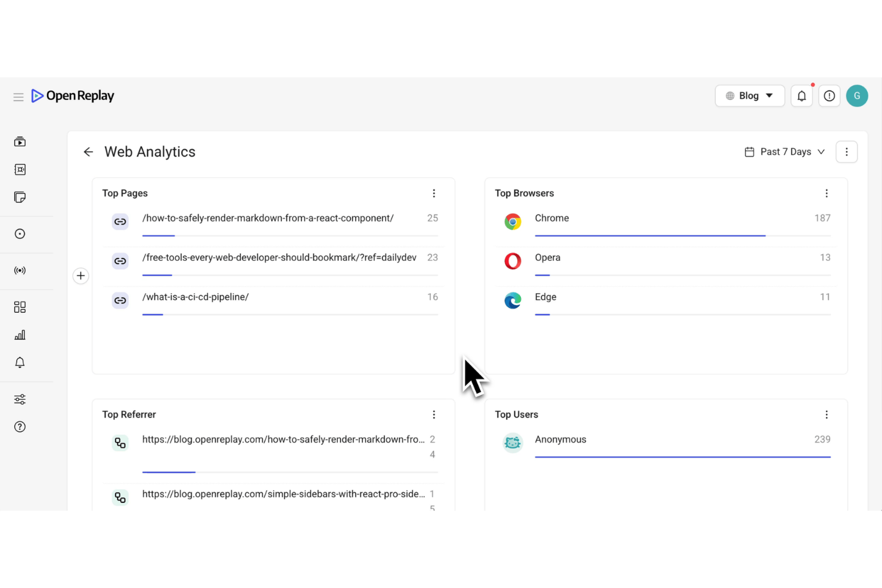This screenshot has width=882, height=588.
Task: Open the notes icon in sidebar
Action: (x=20, y=197)
